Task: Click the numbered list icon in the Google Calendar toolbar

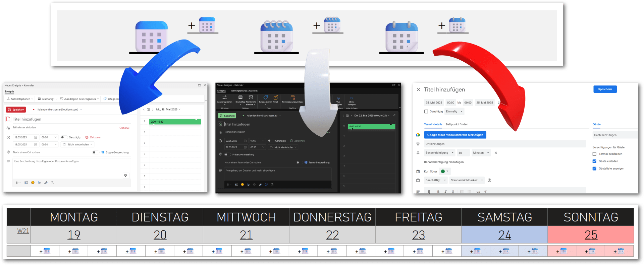Action: tap(462, 192)
